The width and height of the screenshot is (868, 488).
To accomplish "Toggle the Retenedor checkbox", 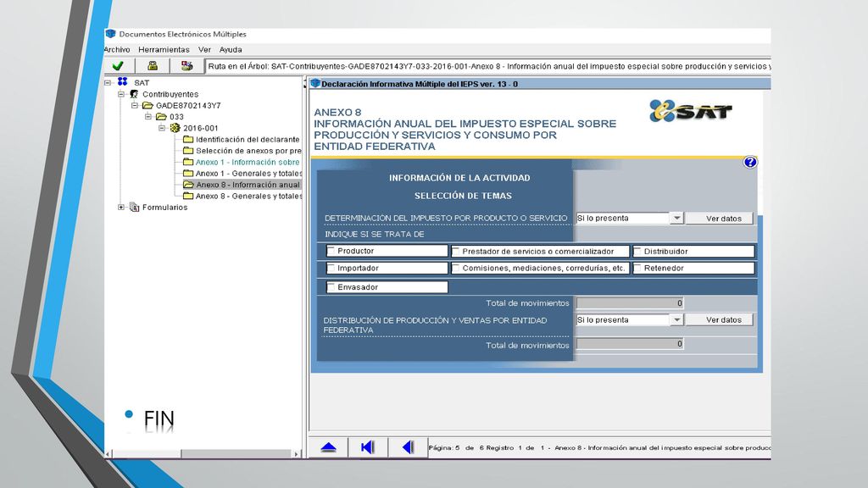I will 637,269.
